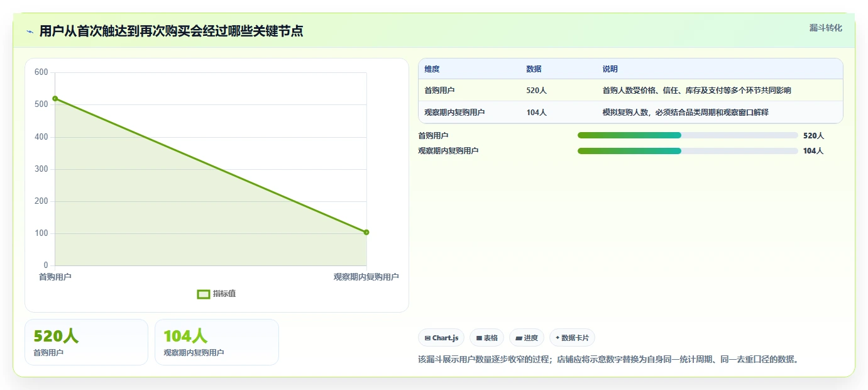This screenshot has width=868, height=390.
Task: Click the 104人 table cell
Action: point(536,113)
